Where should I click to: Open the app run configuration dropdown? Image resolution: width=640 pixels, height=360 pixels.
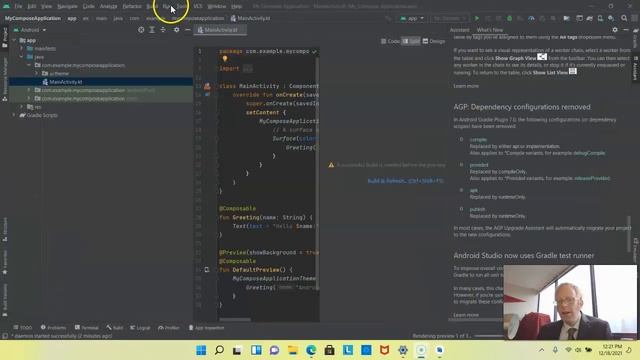coord(412,18)
